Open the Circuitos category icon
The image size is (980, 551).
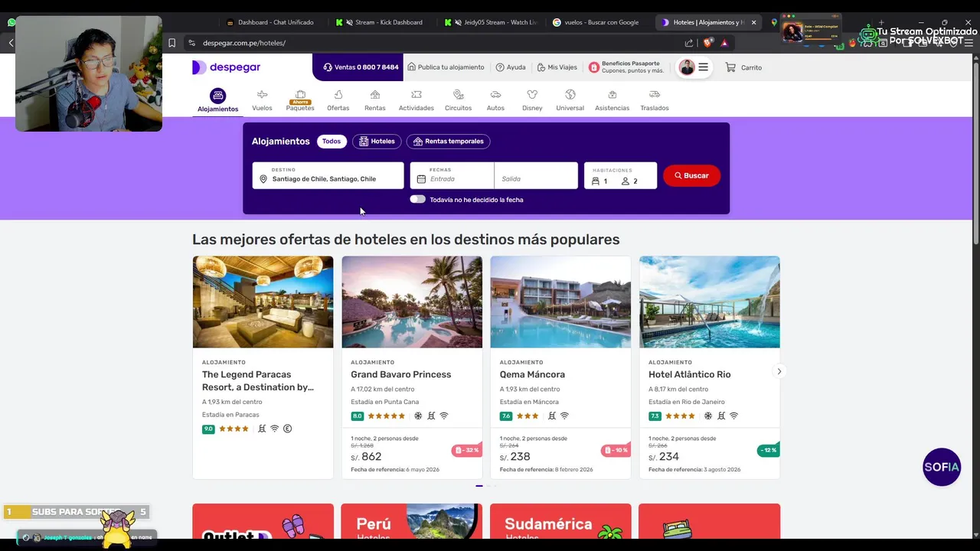pos(459,95)
